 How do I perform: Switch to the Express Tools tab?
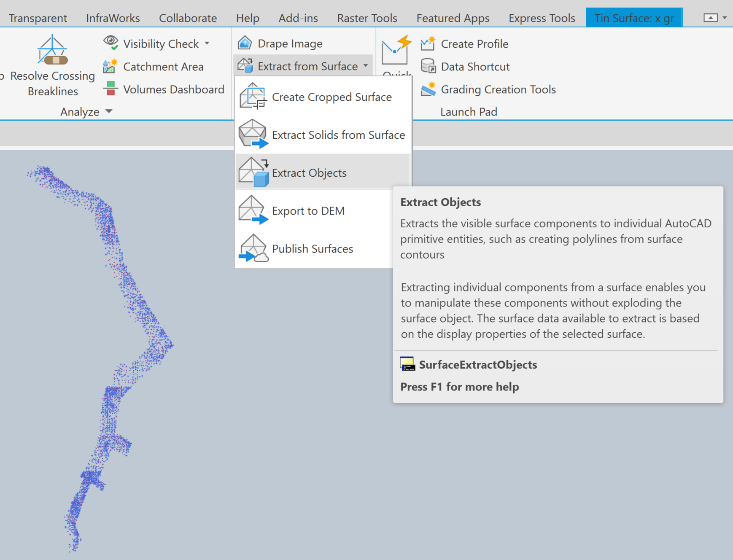pos(541,18)
